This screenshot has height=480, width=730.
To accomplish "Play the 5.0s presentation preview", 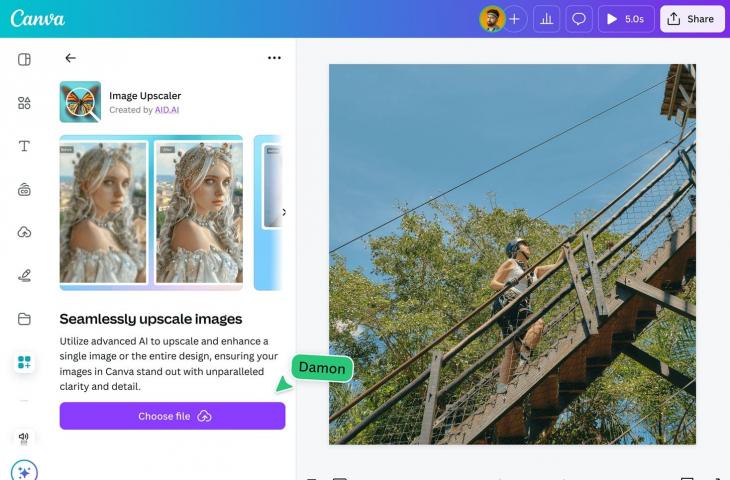I will (626, 19).
